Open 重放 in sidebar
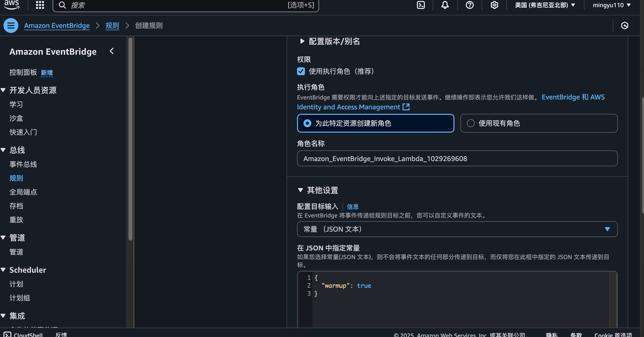The height and width of the screenshot is (337, 644). point(16,219)
